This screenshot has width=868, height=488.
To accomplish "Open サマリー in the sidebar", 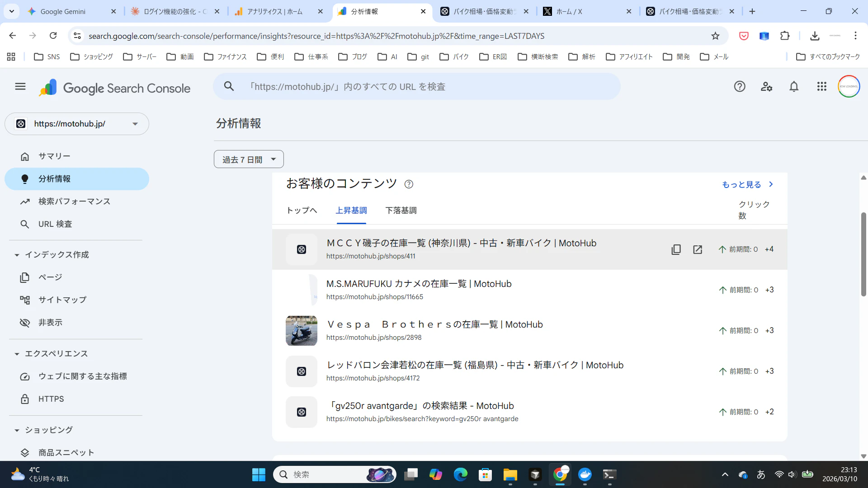I will [x=77, y=156].
